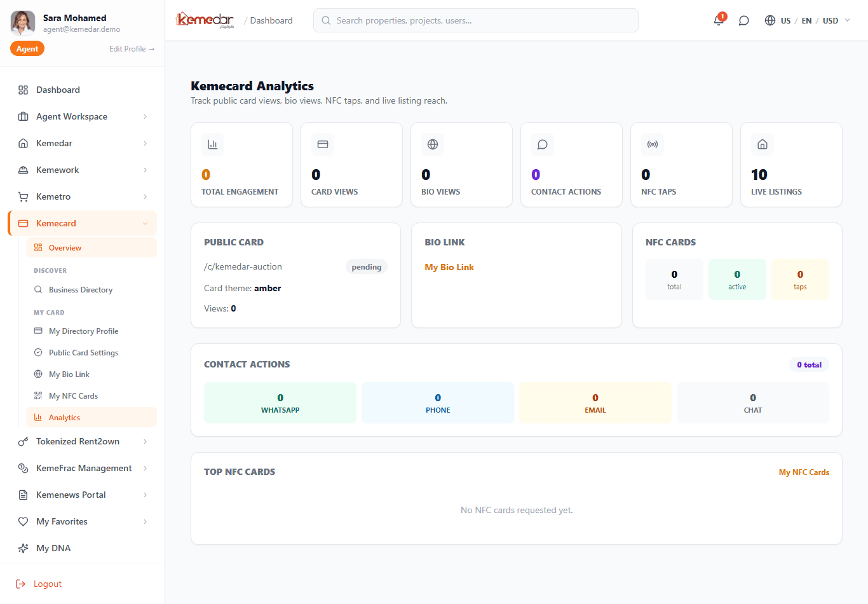Click the globe language icon

[x=770, y=20]
